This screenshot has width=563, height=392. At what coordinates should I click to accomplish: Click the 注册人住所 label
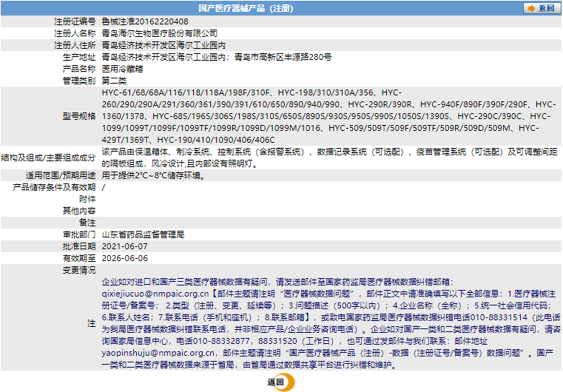coord(75,45)
